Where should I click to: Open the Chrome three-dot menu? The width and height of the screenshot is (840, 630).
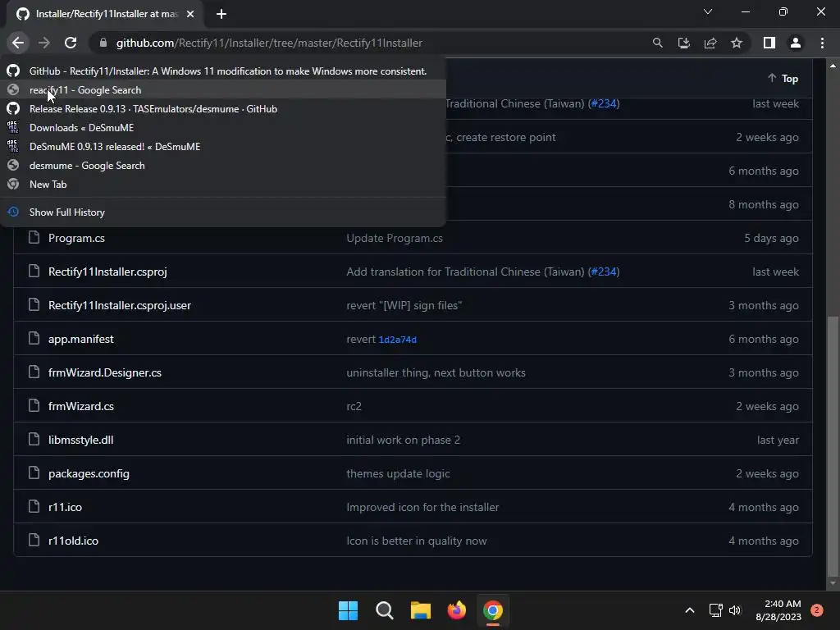822,43
